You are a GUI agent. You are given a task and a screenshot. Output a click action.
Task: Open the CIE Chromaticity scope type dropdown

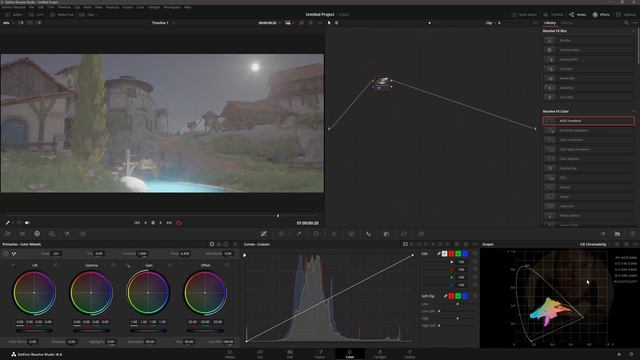click(x=595, y=244)
